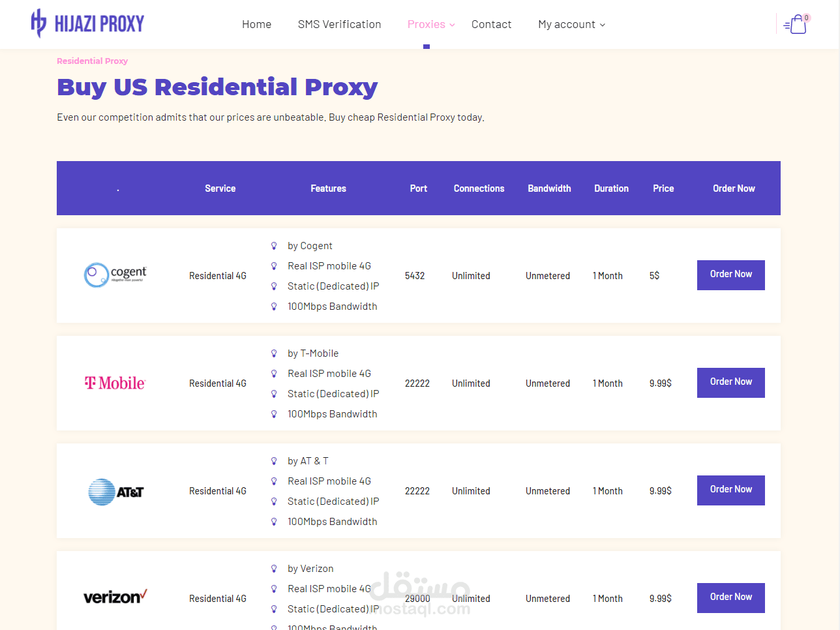Click the cart item count badge

tap(807, 18)
